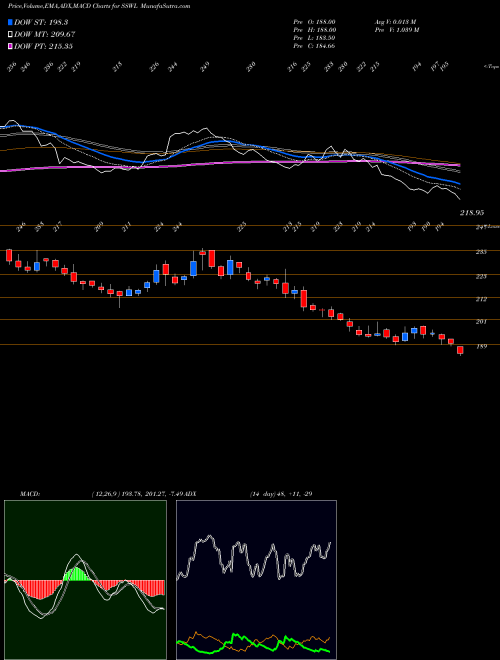Viewport: 500px width, 660px height.
Task: Click the 189 price axis label
Action: pyautogui.click(x=481, y=347)
